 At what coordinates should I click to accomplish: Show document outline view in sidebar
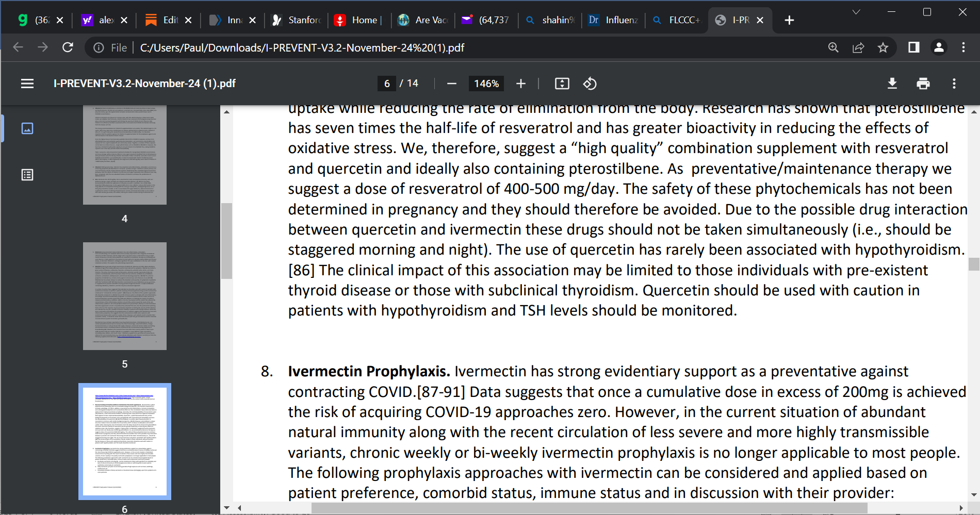27,175
